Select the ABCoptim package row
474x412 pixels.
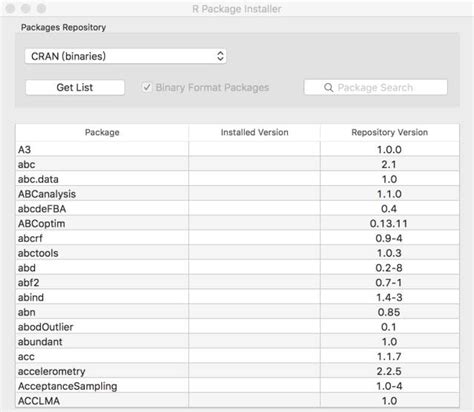click(x=237, y=223)
